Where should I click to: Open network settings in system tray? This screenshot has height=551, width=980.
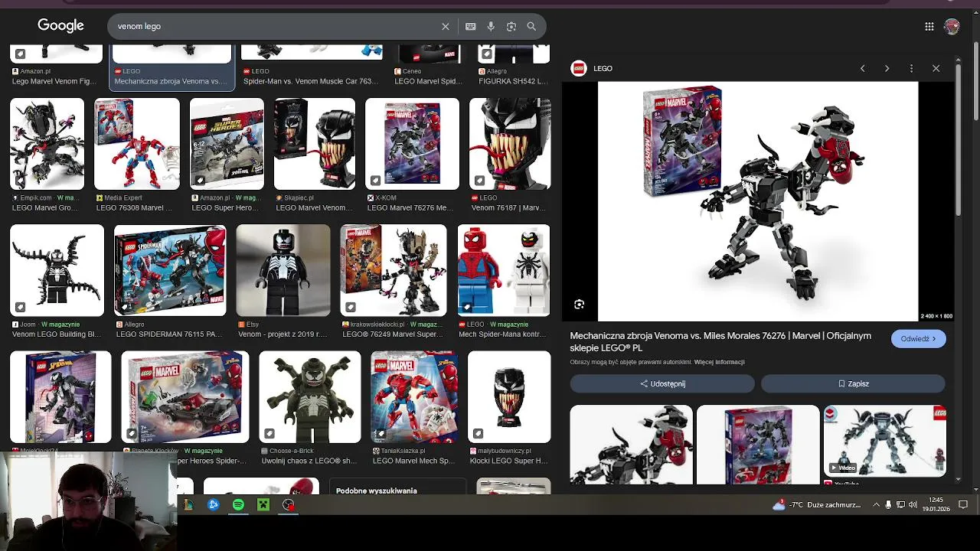900,504
